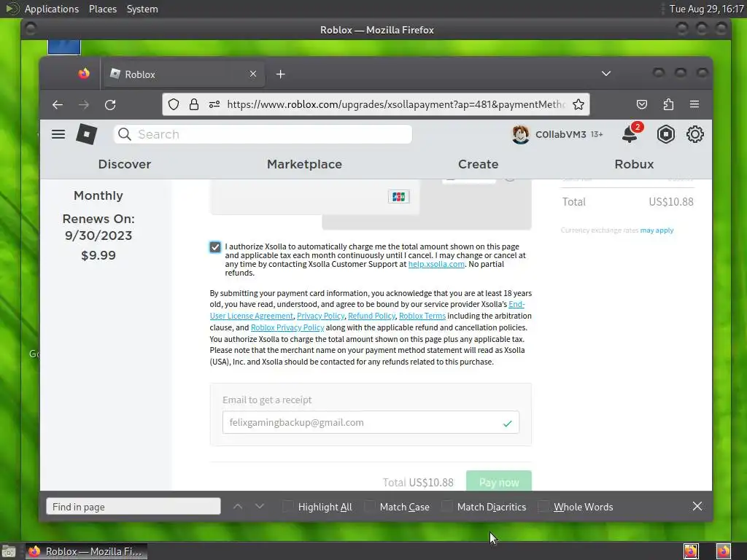The image size is (747, 560).
Task: Open the Save to Pocket icon
Action: click(642, 104)
